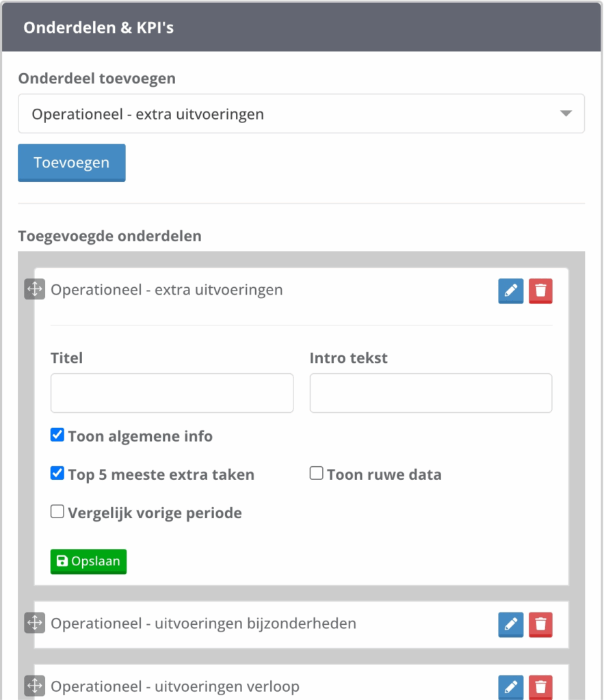Click into the Intro tekst field
Screen dimensions: 604x700
click(x=430, y=393)
